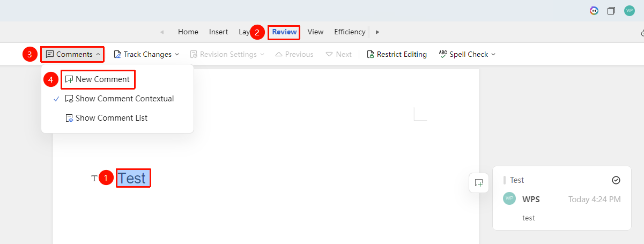Click the restore window icon
644x244 pixels.
(611, 11)
